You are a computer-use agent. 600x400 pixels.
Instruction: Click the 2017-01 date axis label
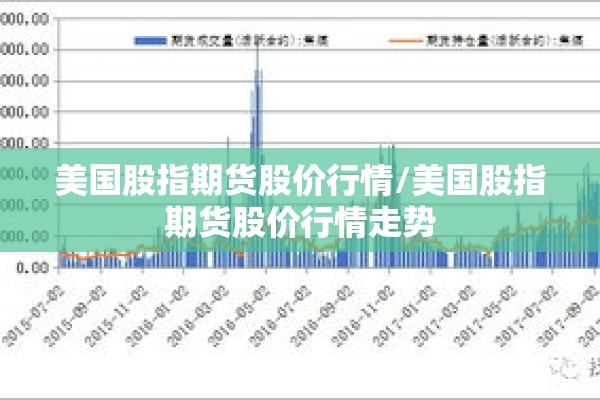[x=404, y=317]
